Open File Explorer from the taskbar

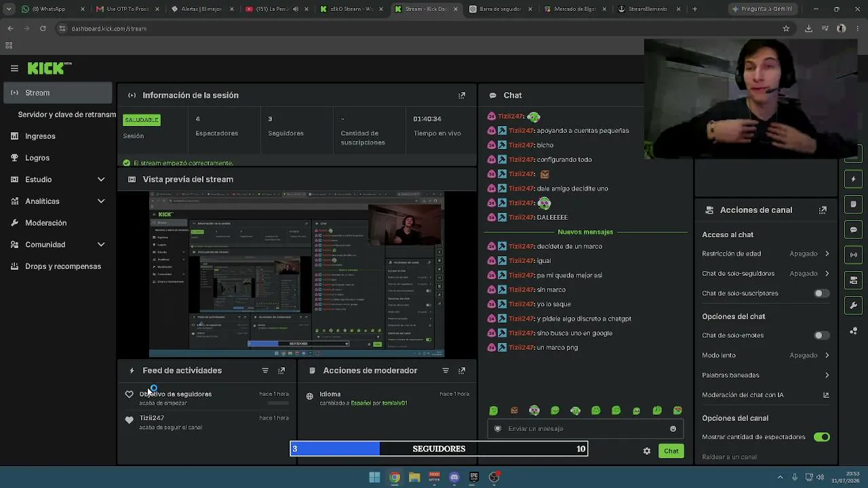click(x=414, y=477)
